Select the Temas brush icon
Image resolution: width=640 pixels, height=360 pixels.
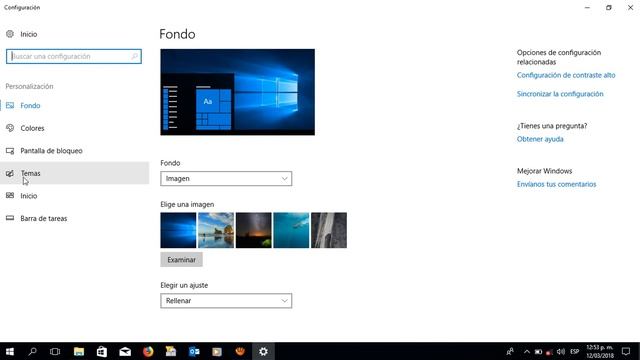pos(10,173)
